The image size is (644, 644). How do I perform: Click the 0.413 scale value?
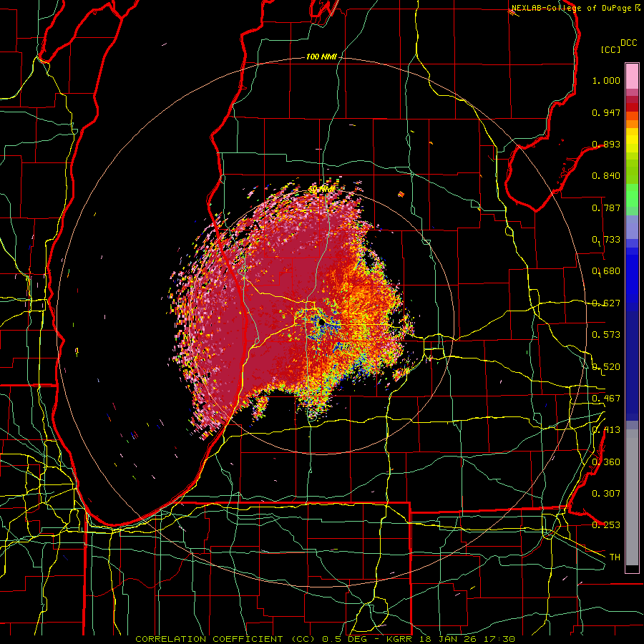606,430
